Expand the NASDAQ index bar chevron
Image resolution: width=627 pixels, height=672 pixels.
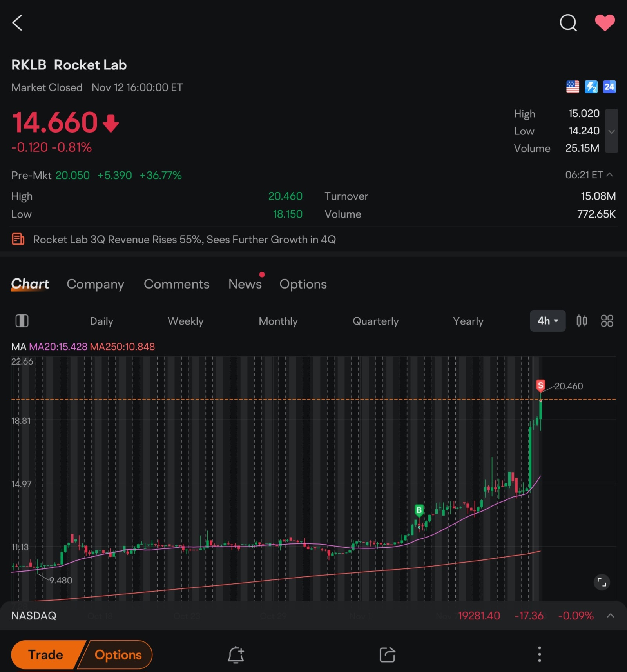pos(610,616)
